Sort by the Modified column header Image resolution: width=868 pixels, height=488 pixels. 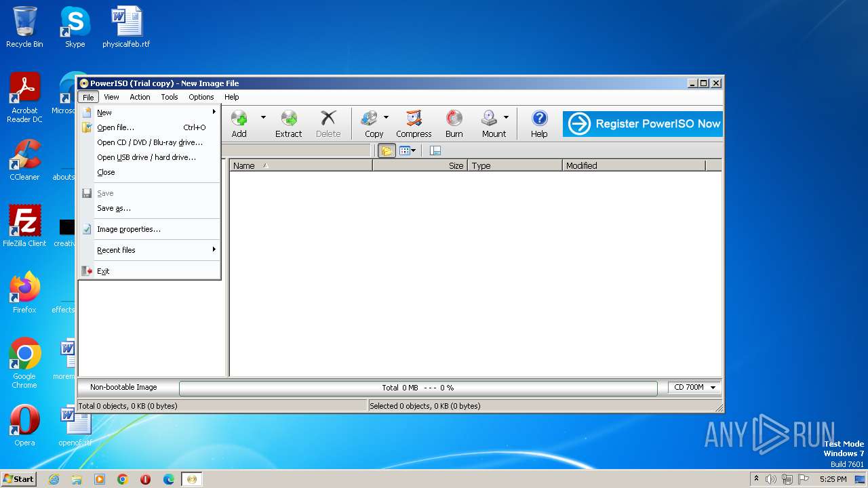[x=634, y=165]
